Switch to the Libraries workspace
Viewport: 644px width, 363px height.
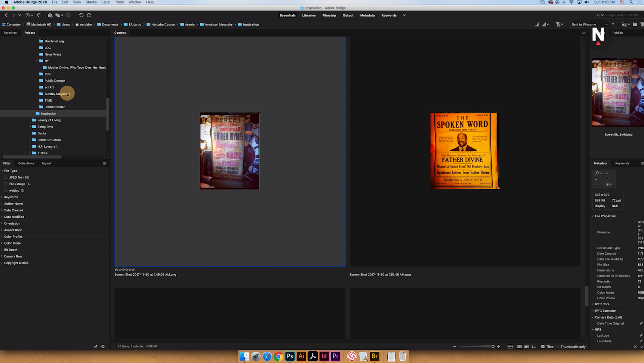click(x=309, y=16)
